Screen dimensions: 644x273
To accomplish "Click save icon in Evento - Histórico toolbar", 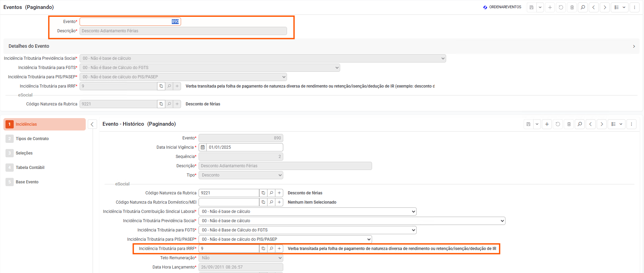I will pyautogui.click(x=528, y=124).
